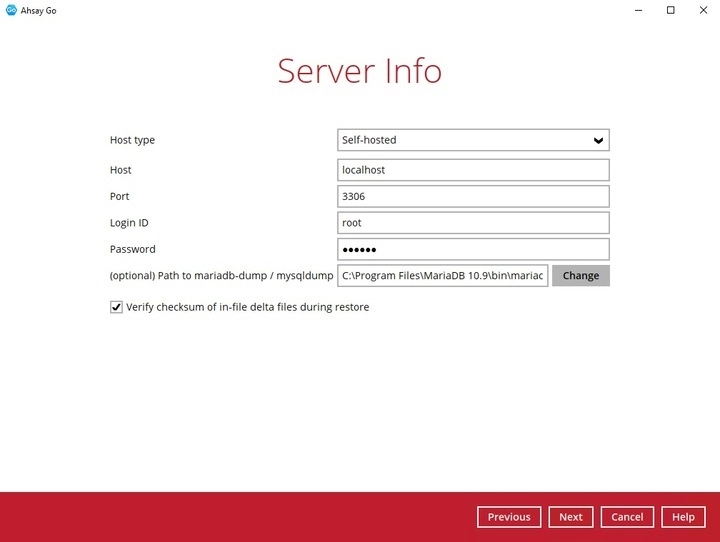Maximize the Ahsay Go window
Image resolution: width=720 pixels, height=542 pixels.
tap(670, 10)
